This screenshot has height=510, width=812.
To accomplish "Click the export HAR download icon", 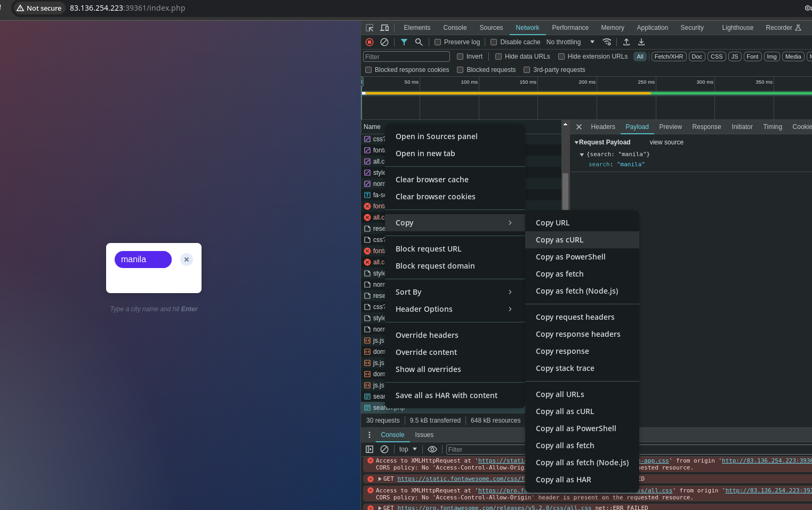I will (x=641, y=42).
